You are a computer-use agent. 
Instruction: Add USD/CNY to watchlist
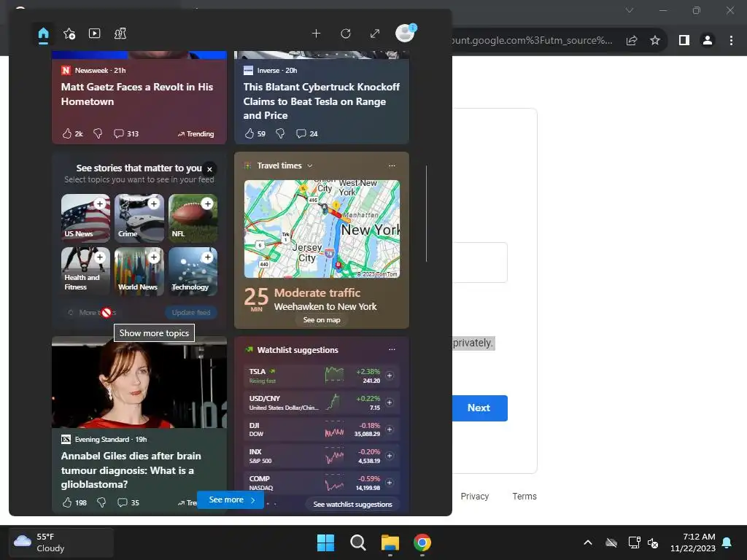click(x=390, y=402)
